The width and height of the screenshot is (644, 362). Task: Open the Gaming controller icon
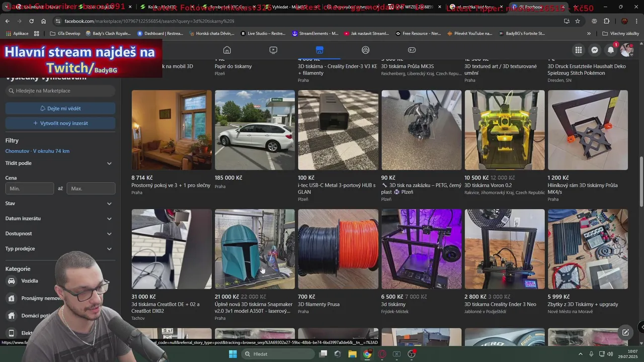pyautogui.click(x=412, y=50)
